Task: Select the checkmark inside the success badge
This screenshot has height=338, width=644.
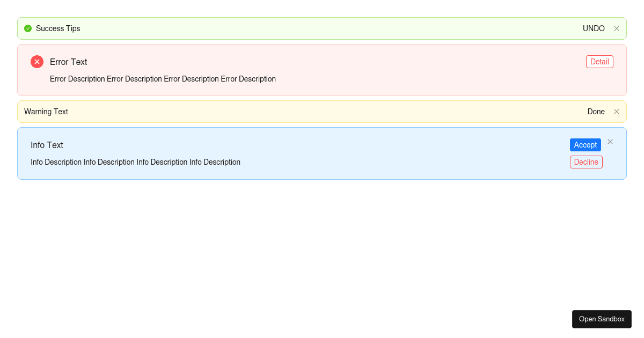Action: (27, 28)
